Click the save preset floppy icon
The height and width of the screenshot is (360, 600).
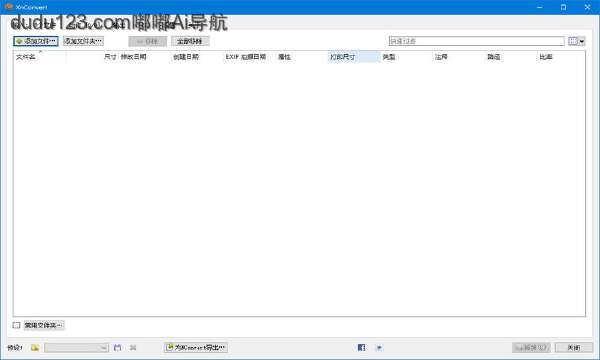(x=117, y=347)
